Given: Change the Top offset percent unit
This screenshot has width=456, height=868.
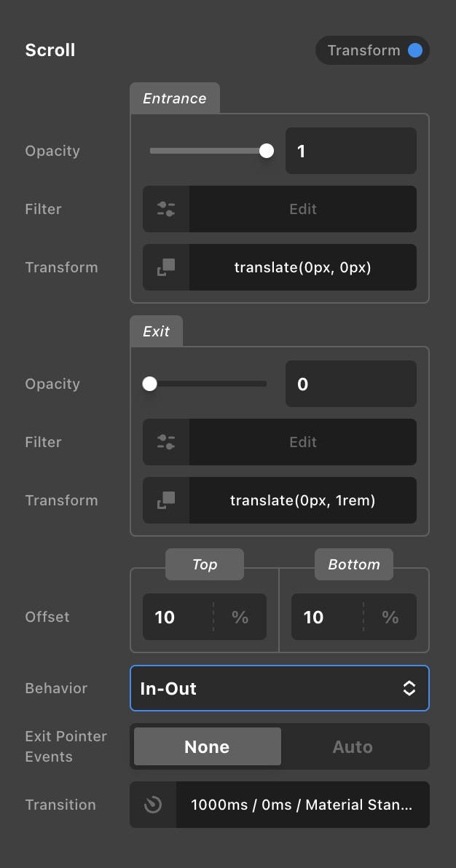Looking at the screenshot, I should 240,617.
